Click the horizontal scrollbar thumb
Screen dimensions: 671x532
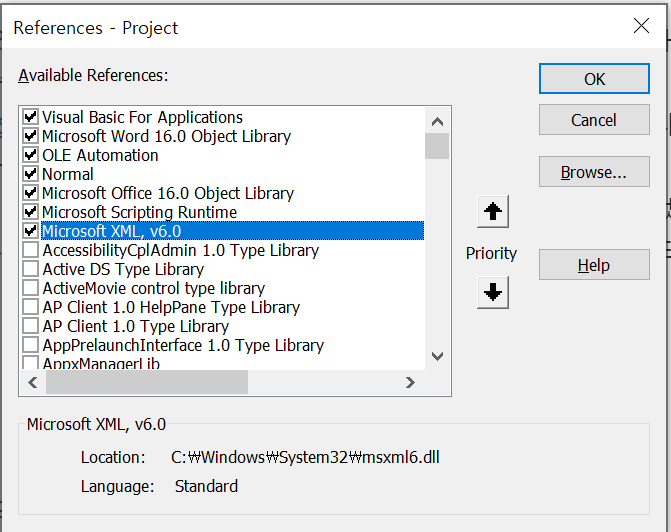(147, 382)
